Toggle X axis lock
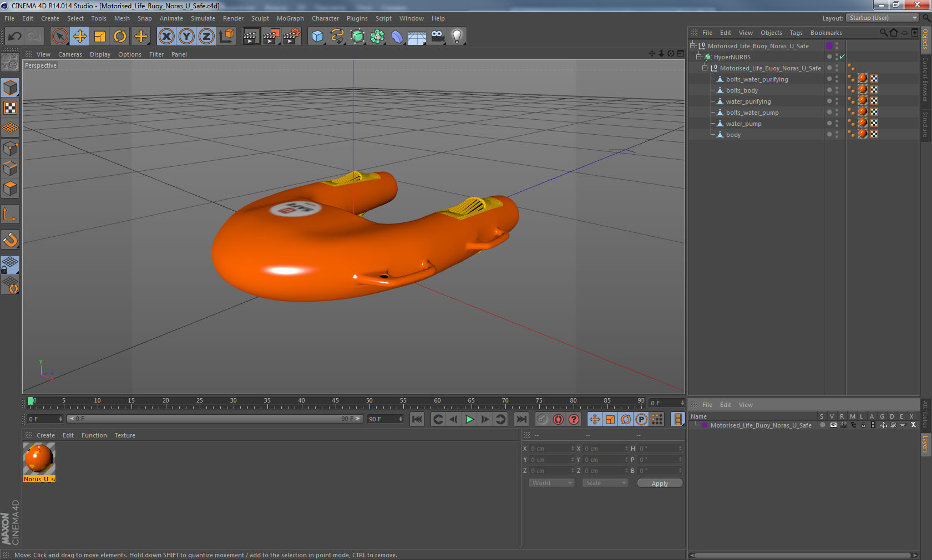Image resolution: width=932 pixels, height=560 pixels. 166,37
